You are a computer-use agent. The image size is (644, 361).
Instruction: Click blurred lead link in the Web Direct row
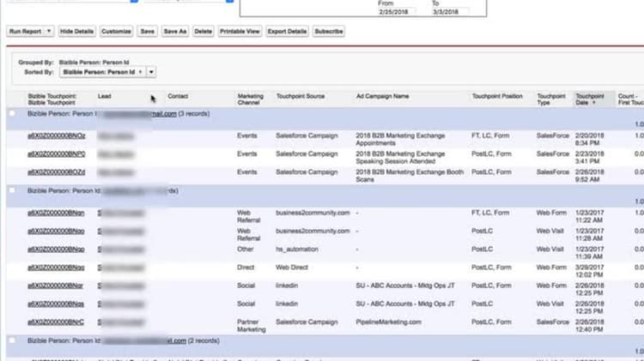(121, 268)
